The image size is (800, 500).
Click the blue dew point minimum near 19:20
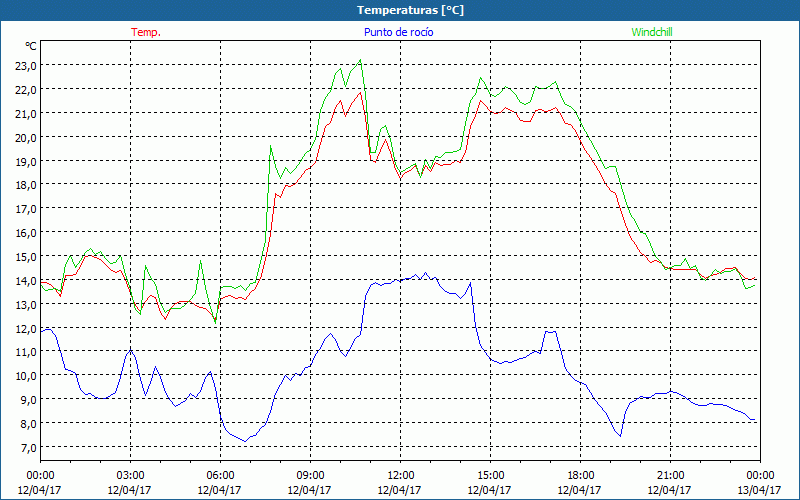(620, 436)
